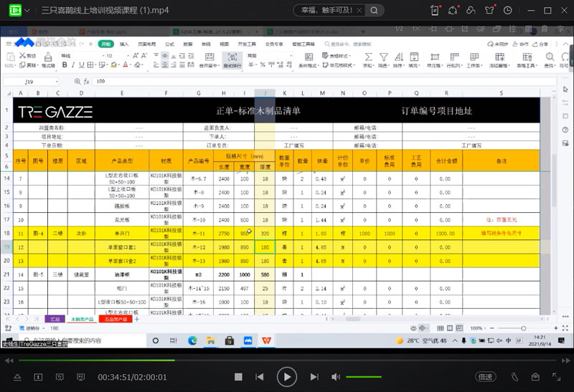
Task: Click the fast-forward double-arrow icon
Action: [x=565, y=360]
